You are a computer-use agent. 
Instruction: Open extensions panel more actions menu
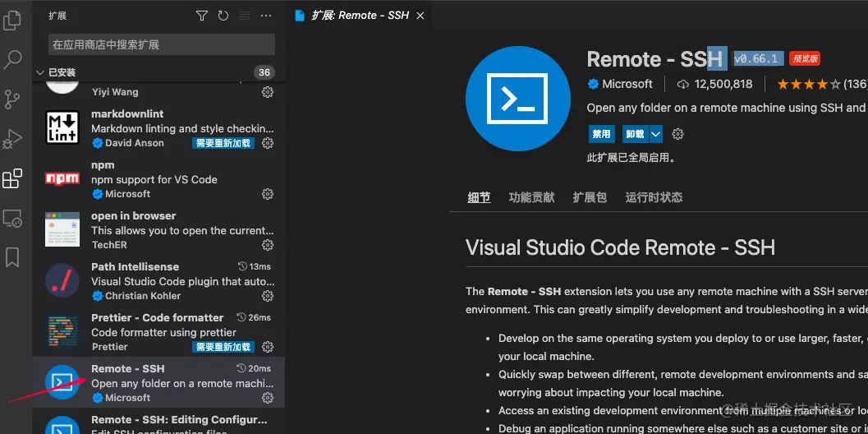point(266,16)
